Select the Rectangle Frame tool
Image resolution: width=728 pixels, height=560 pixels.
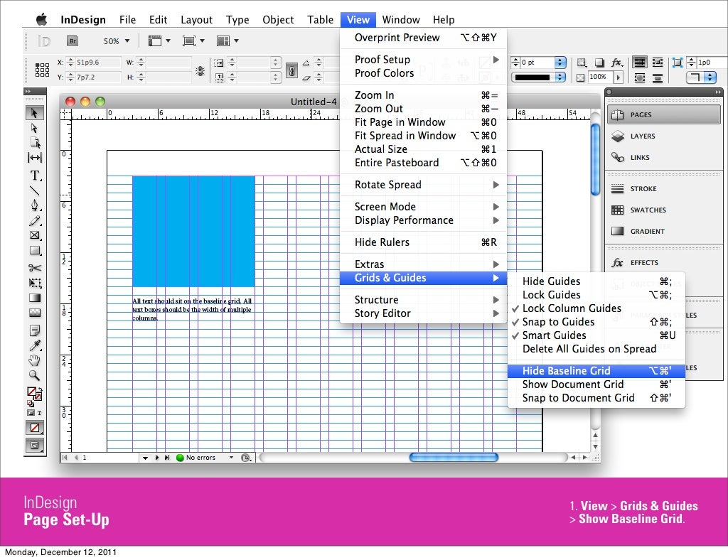[35, 235]
